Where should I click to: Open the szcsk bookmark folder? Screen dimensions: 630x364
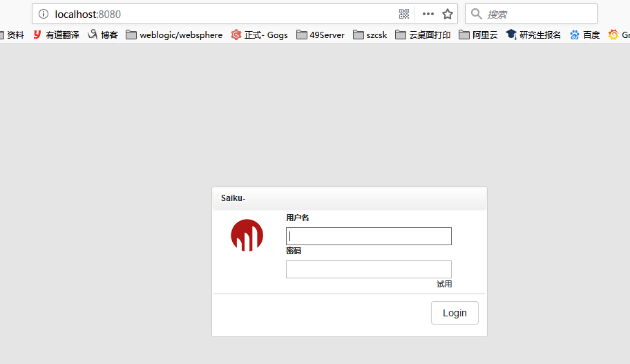[370, 35]
